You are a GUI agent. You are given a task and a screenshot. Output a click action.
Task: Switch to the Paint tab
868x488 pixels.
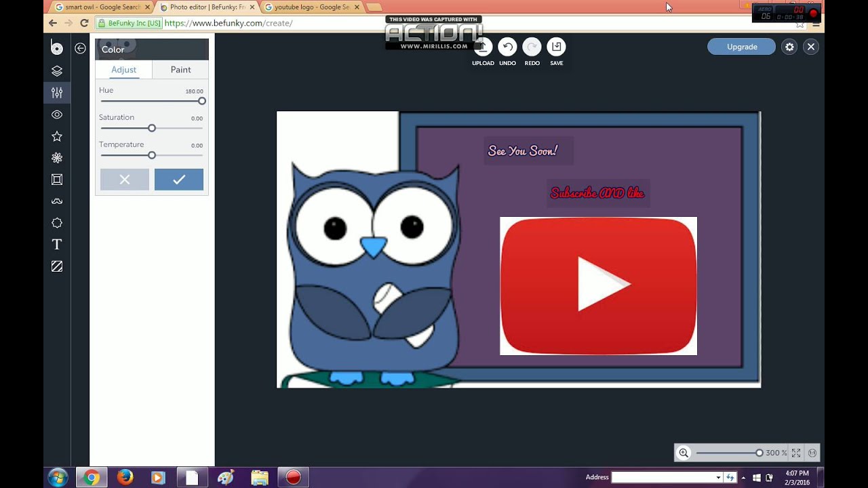pos(180,70)
